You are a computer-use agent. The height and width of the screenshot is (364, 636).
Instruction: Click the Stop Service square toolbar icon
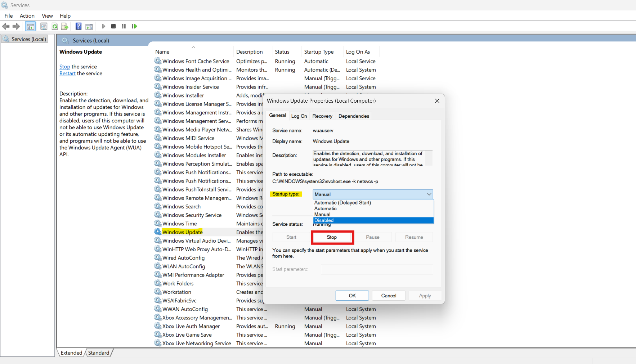click(113, 26)
